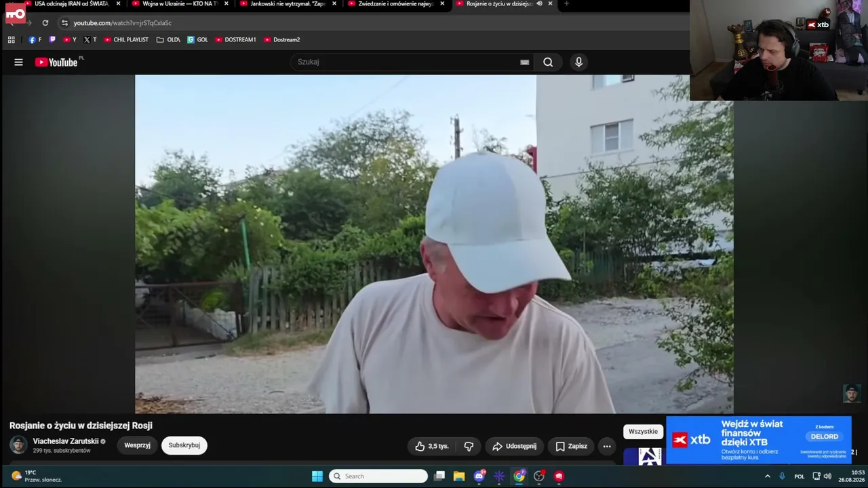Show hidden system tray icons chevron
868x488 pixels.
click(768, 476)
